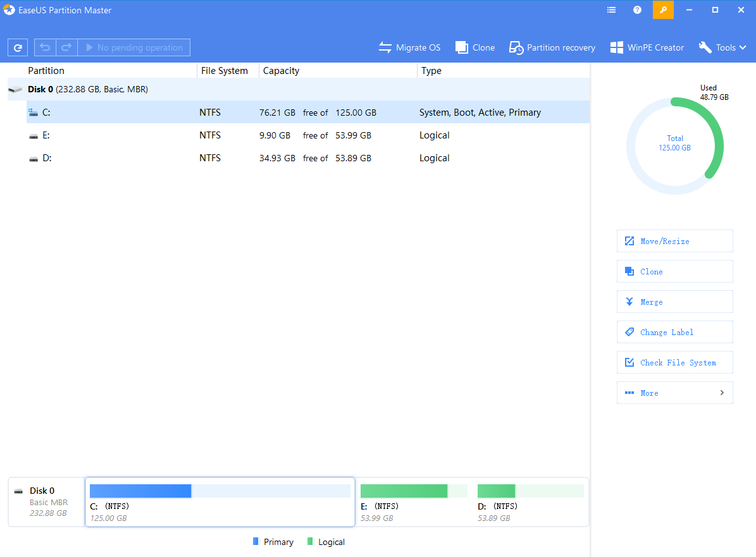Screen dimensions: 756x557
Task: Open the Clone tool in top toolbar
Action: coord(475,47)
